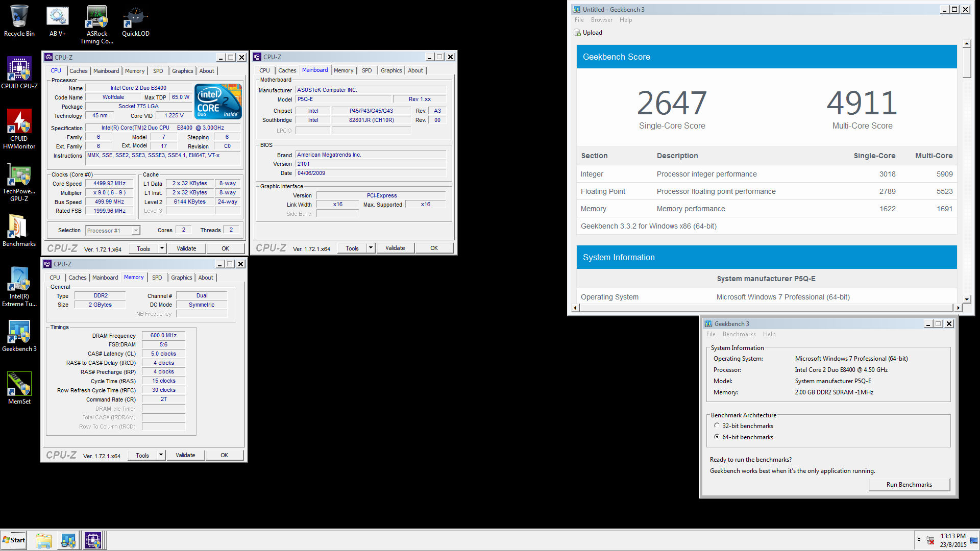Click Validate in the Mainboard window
The image size is (980, 551).
click(x=395, y=248)
